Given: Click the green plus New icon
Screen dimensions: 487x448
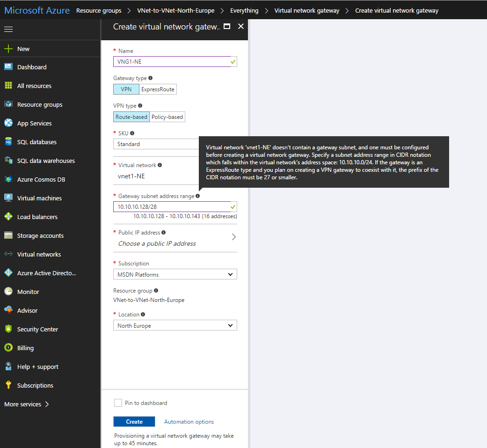Looking at the screenshot, I should 8,49.
